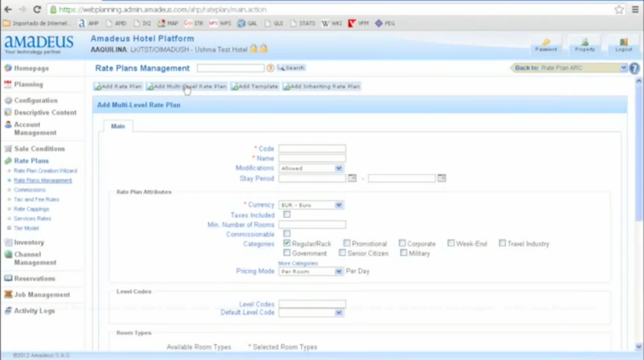
Task: Click the Search button
Action: tap(291, 68)
